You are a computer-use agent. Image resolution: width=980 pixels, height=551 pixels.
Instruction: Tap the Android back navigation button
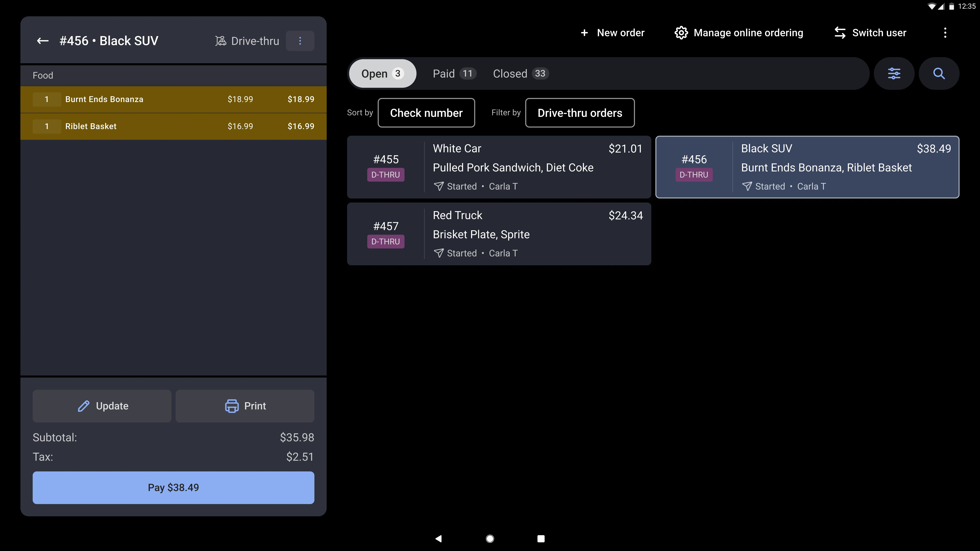point(439,539)
